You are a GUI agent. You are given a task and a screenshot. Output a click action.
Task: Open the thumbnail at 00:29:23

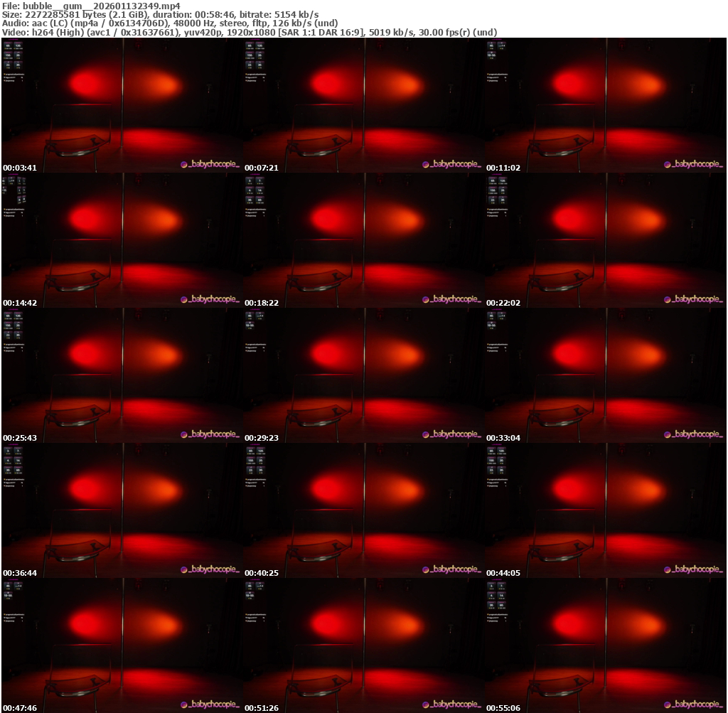pyautogui.click(x=363, y=375)
